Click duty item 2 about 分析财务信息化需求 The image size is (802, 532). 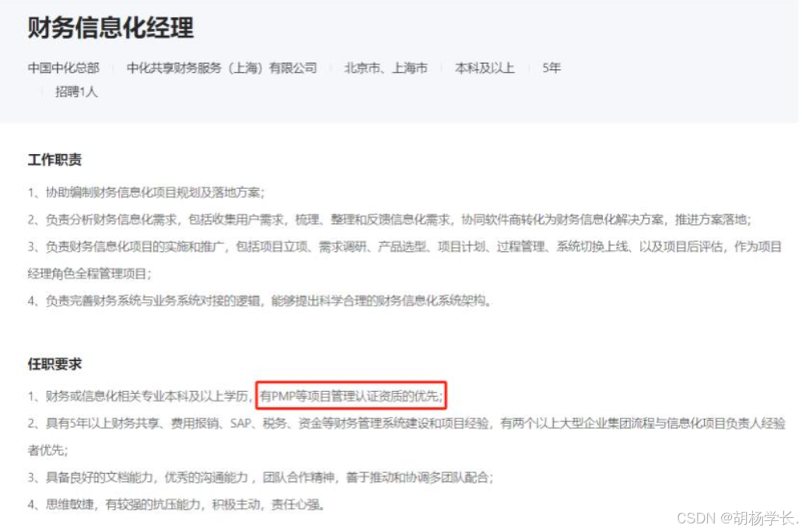click(x=390, y=219)
